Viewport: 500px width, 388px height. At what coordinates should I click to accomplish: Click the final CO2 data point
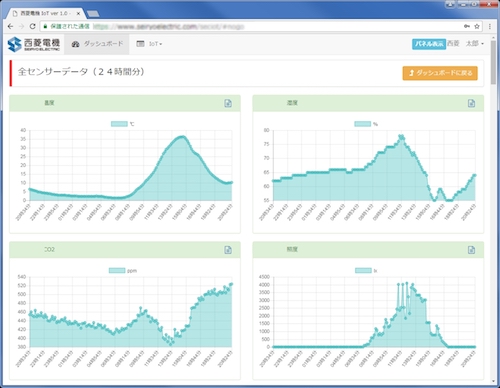[x=231, y=284]
